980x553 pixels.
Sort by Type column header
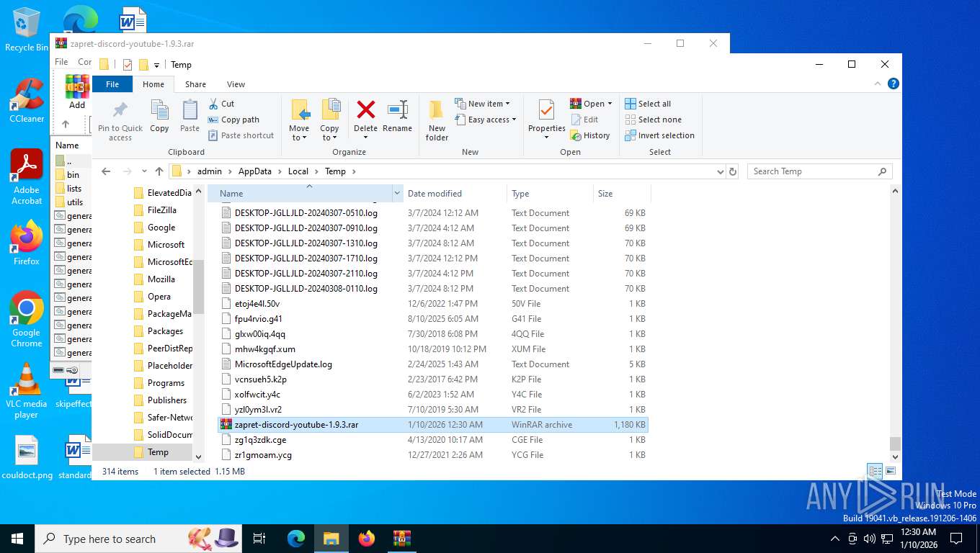pyautogui.click(x=550, y=194)
